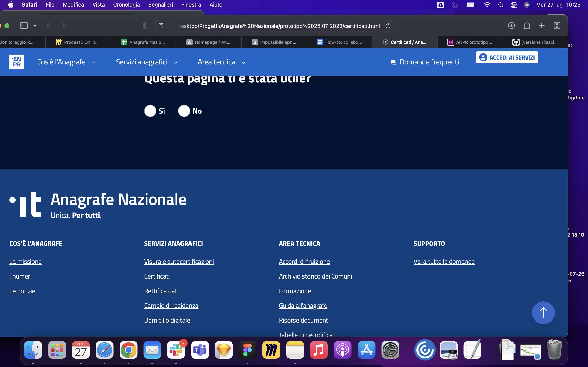Click the downloads icon in Safari toolbar
The width and height of the screenshot is (588, 367).
click(x=511, y=25)
